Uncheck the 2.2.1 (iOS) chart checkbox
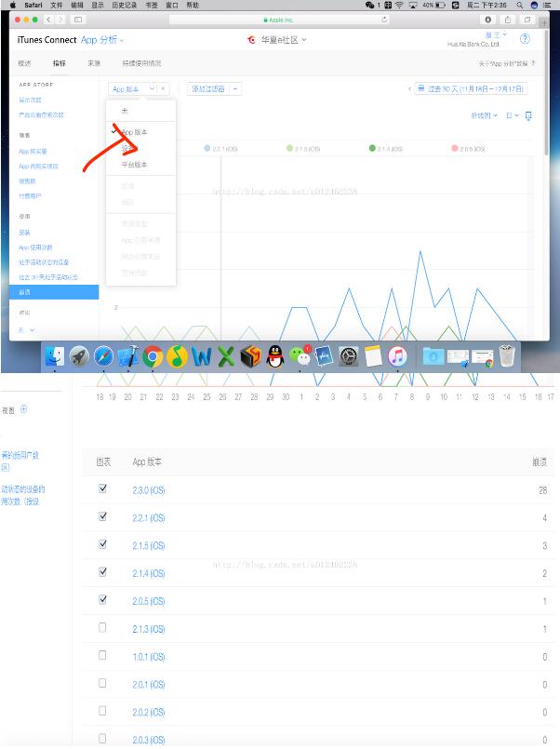Viewport: 560px width, 749px height. [102, 516]
